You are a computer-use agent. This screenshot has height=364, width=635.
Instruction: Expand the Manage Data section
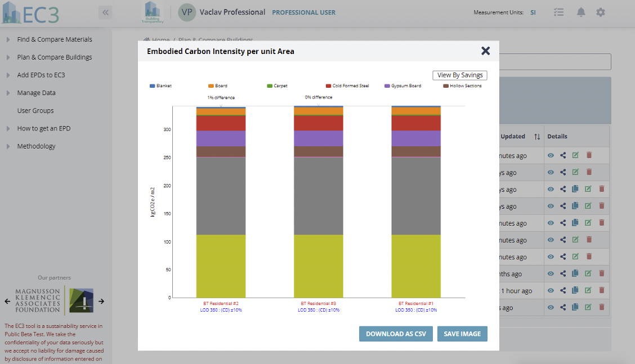[36, 93]
